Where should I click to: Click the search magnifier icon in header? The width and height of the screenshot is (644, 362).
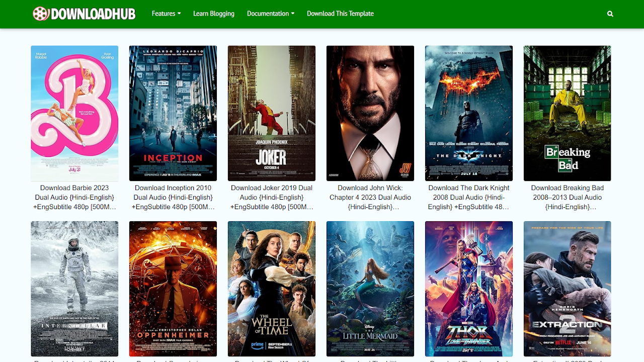point(610,14)
